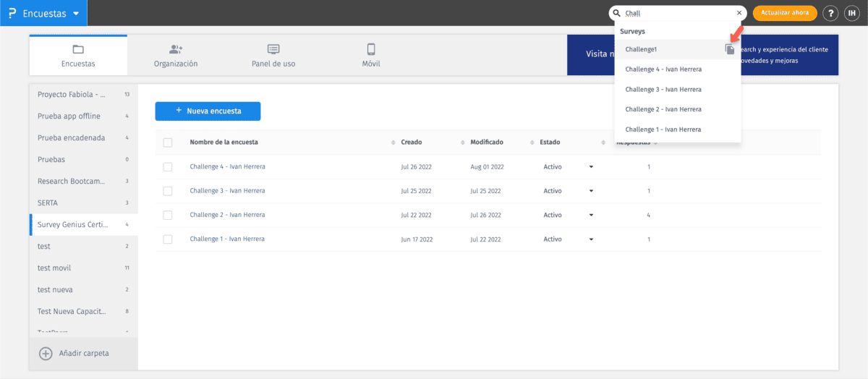Sort by Nombre de la encuesta arrows
The image size is (868, 379).
click(x=393, y=142)
